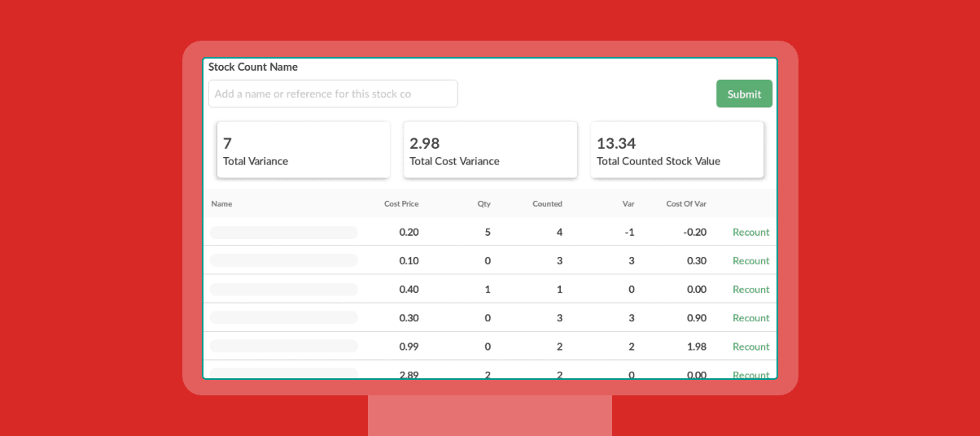Click the Cost Price column header

pyautogui.click(x=401, y=203)
